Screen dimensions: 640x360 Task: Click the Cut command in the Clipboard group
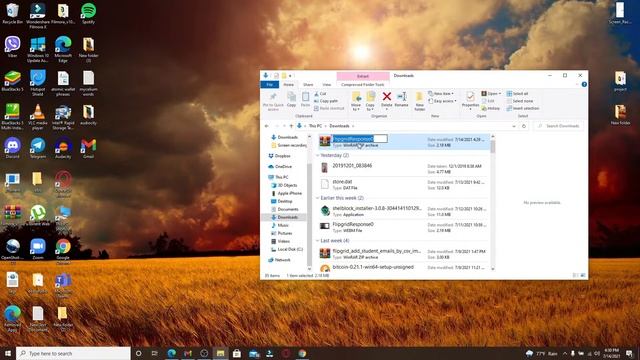320,94
